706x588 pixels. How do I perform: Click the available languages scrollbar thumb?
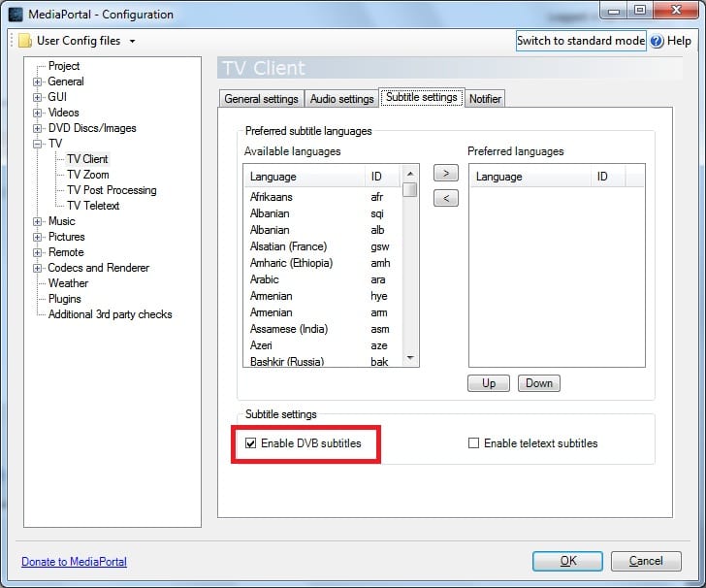click(411, 189)
